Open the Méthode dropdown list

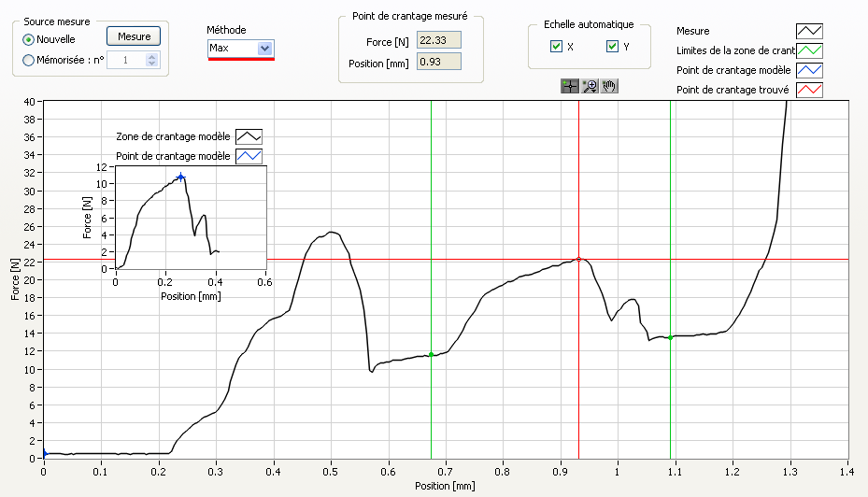264,48
